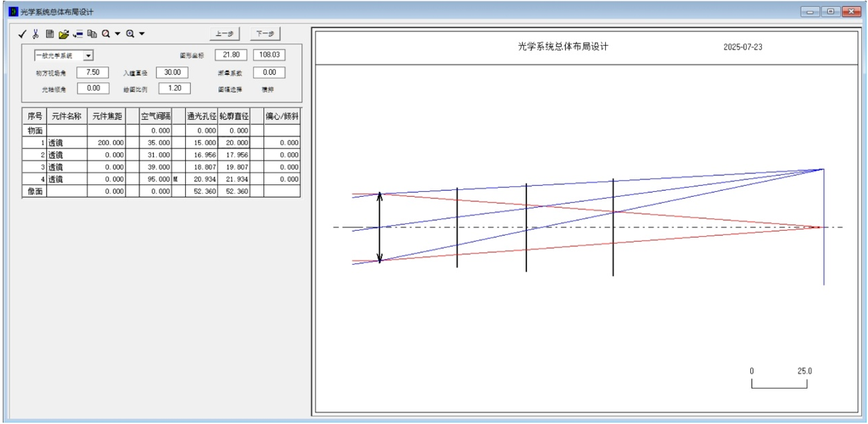
Task: Click the zoom in magnifier icon
Action: click(129, 33)
